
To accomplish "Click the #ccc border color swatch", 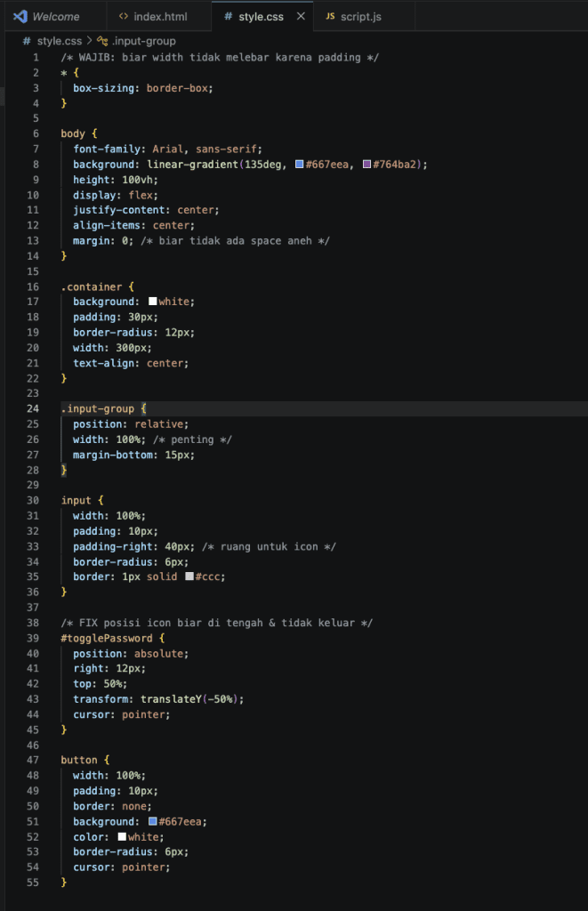I will click(189, 576).
